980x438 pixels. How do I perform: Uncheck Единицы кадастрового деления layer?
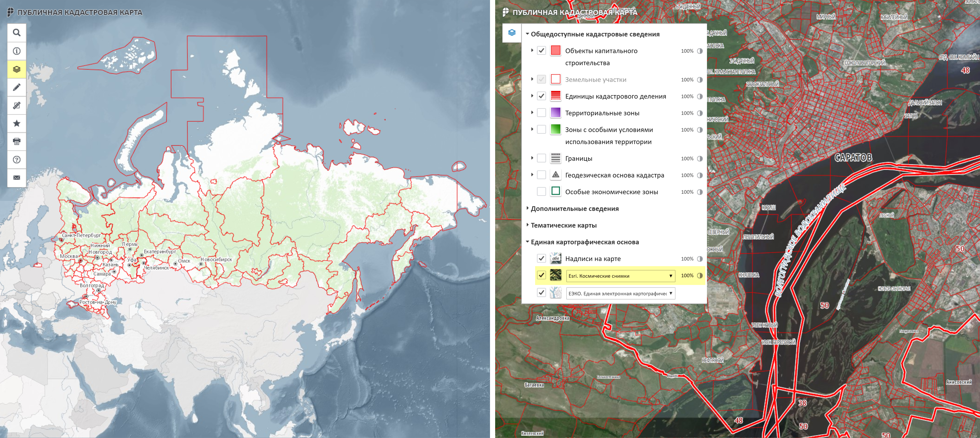tap(541, 96)
